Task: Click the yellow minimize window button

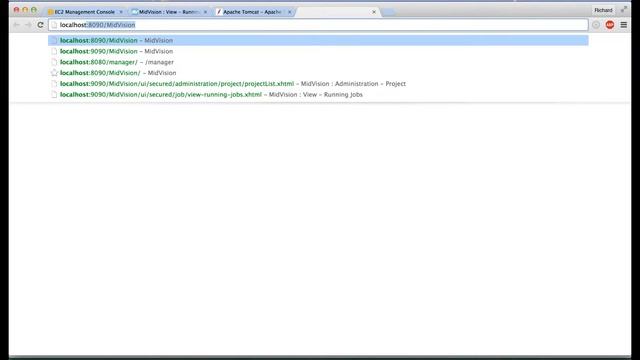Action: point(25,9)
